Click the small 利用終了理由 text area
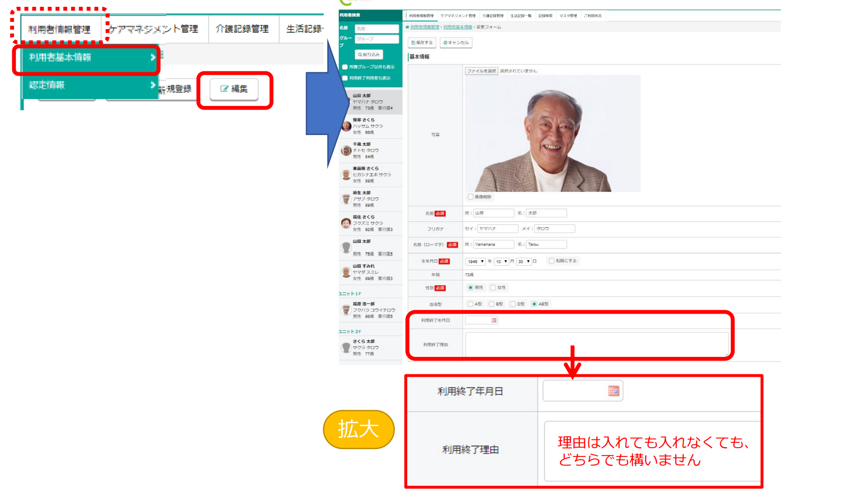 point(596,344)
